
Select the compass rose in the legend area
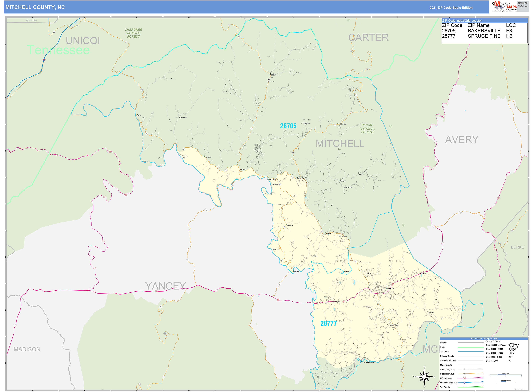tap(425, 377)
